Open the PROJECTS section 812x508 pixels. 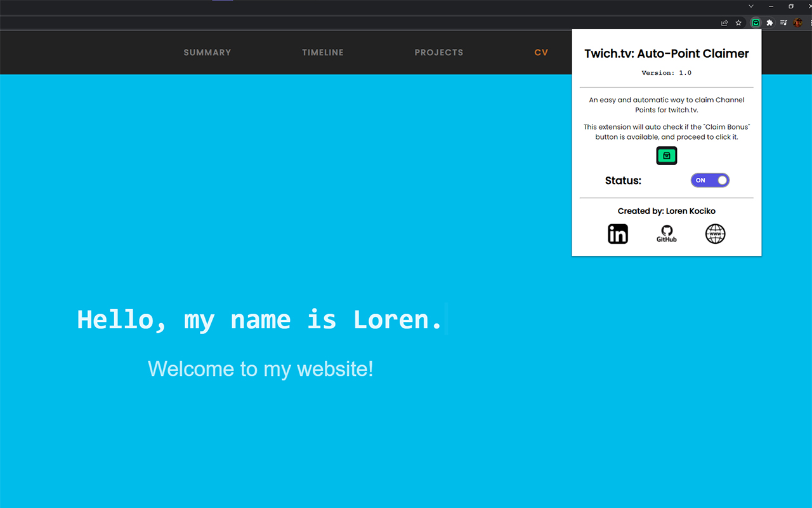[x=439, y=52]
